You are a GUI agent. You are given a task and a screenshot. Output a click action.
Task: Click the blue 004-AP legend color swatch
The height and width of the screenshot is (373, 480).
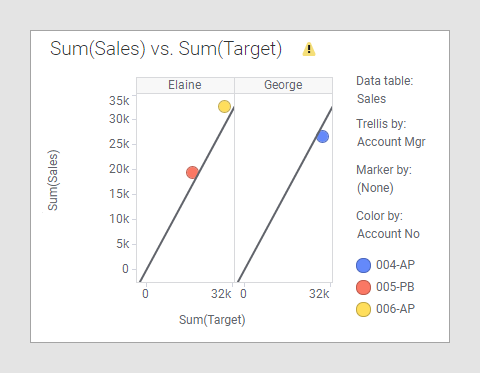tap(363, 265)
